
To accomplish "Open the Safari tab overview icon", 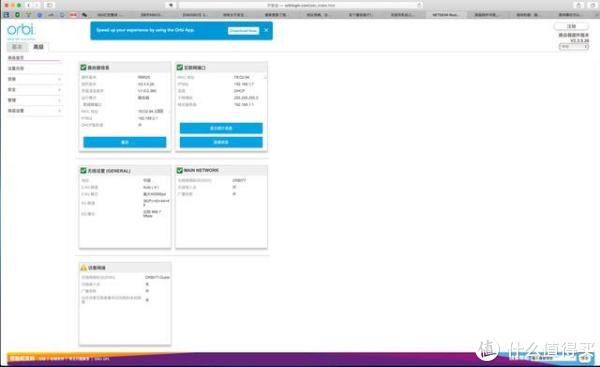I will tap(593, 5).
